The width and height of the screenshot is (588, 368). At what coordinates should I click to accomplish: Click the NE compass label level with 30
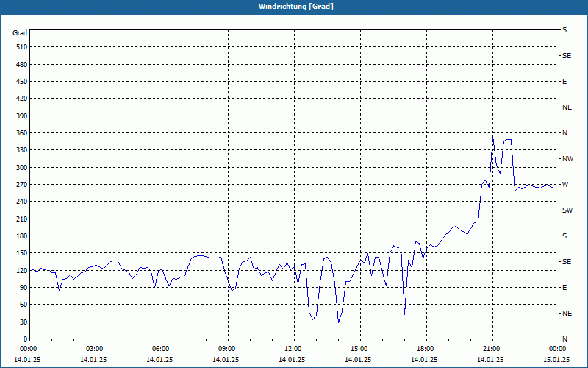[567, 314]
